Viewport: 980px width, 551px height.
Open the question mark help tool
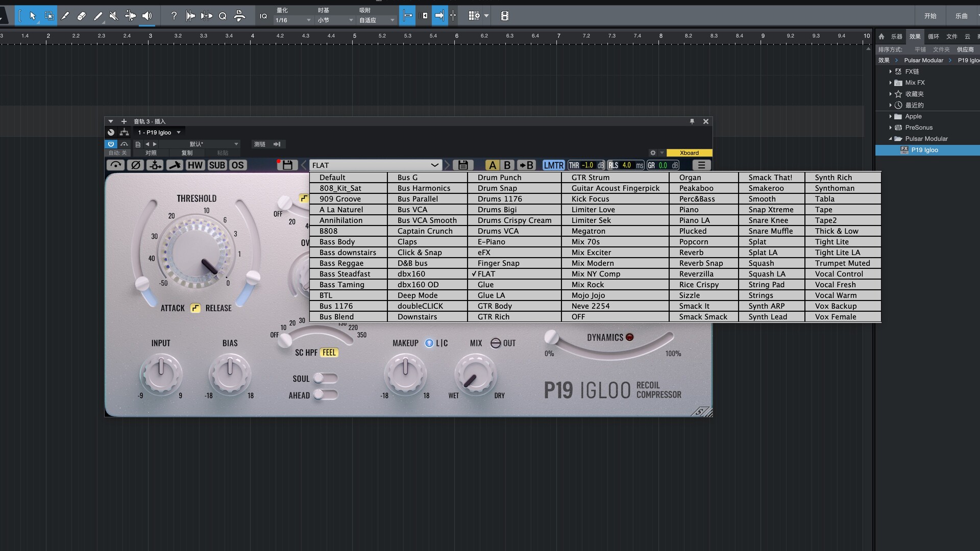click(x=174, y=16)
